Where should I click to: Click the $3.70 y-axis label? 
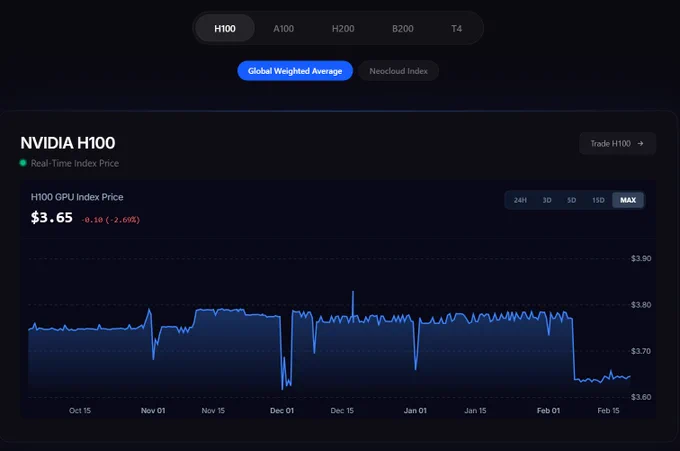tap(641, 351)
